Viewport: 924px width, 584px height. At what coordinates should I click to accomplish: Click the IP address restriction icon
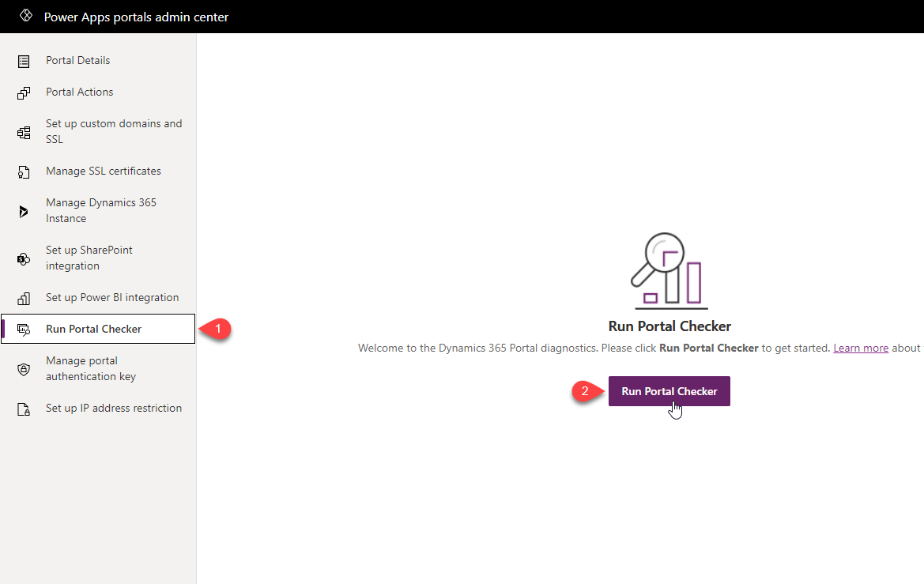tap(24, 409)
